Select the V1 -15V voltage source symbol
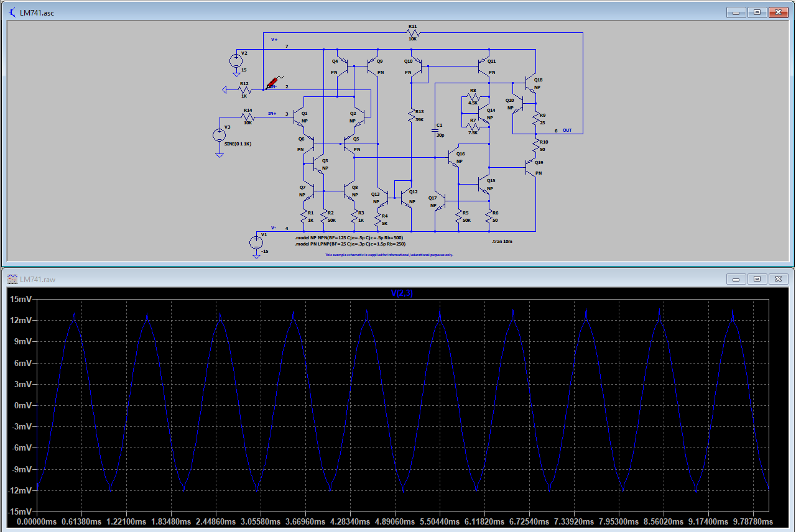Viewport: 796px width, 532px height. tap(256, 242)
